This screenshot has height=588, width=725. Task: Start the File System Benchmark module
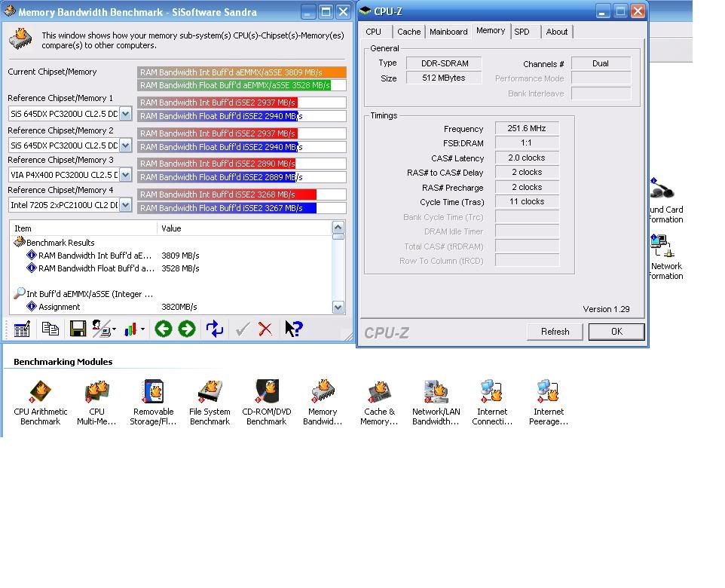(x=210, y=403)
